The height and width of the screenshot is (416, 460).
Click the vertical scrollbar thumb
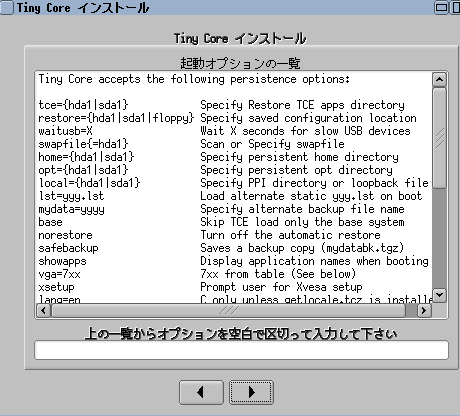pyautogui.click(x=439, y=138)
